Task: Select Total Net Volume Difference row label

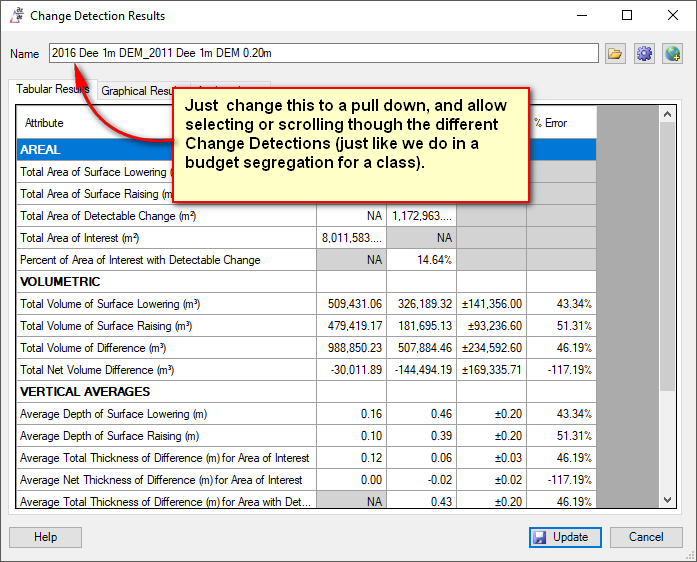Action: pos(97,370)
